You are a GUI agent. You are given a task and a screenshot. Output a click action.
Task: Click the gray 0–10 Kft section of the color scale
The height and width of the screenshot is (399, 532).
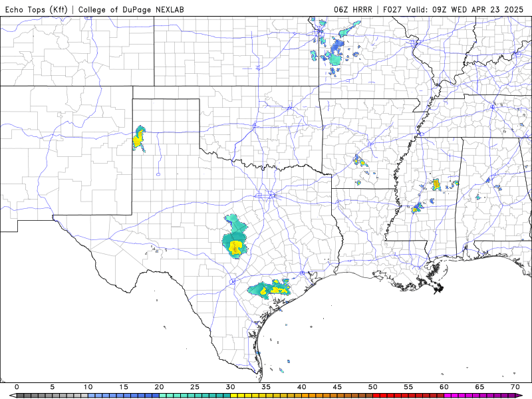point(53,396)
